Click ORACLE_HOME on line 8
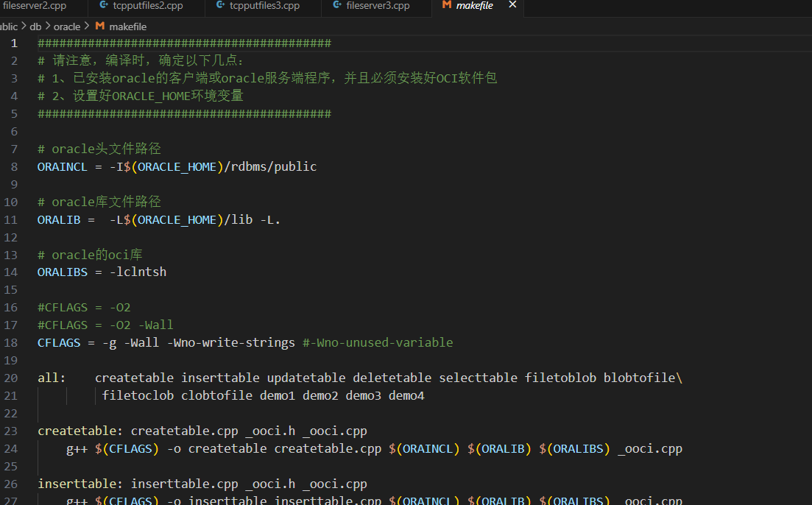812x505 pixels. (177, 167)
